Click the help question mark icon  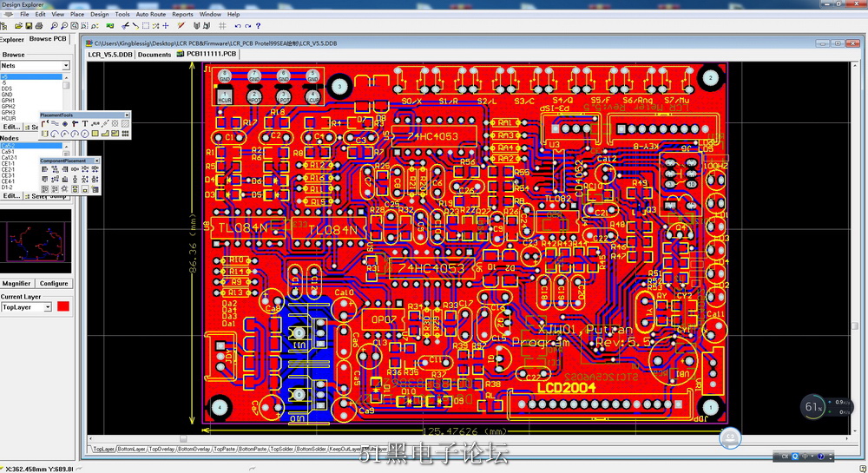click(x=258, y=26)
